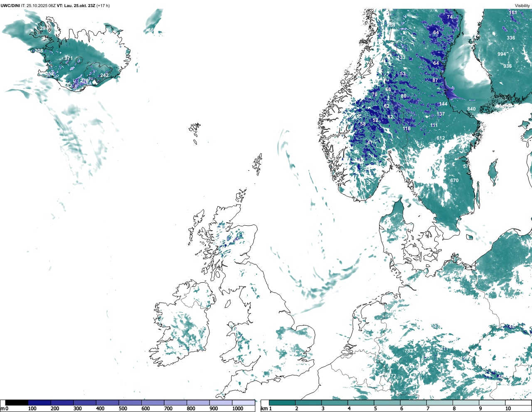This screenshot has width=532, height=412.
Task: Select the dark teal 1–2 km legend swatch
Action: (x=282, y=402)
